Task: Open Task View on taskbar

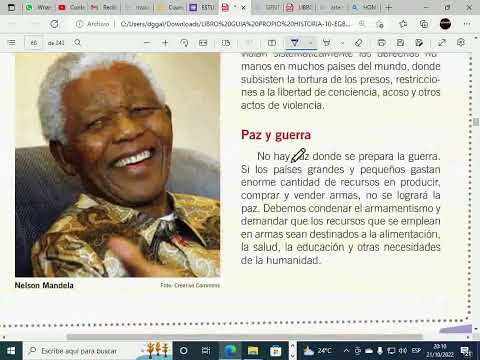Action: (x=206, y=351)
